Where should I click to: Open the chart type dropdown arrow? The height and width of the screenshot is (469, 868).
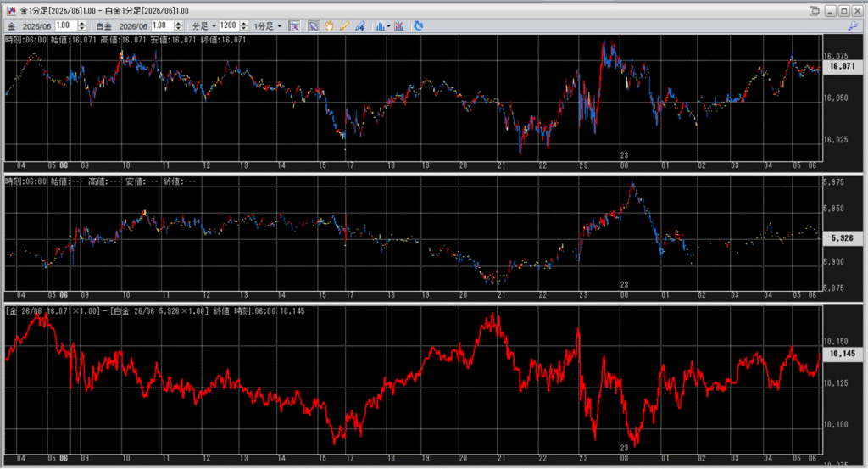tap(388, 25)
